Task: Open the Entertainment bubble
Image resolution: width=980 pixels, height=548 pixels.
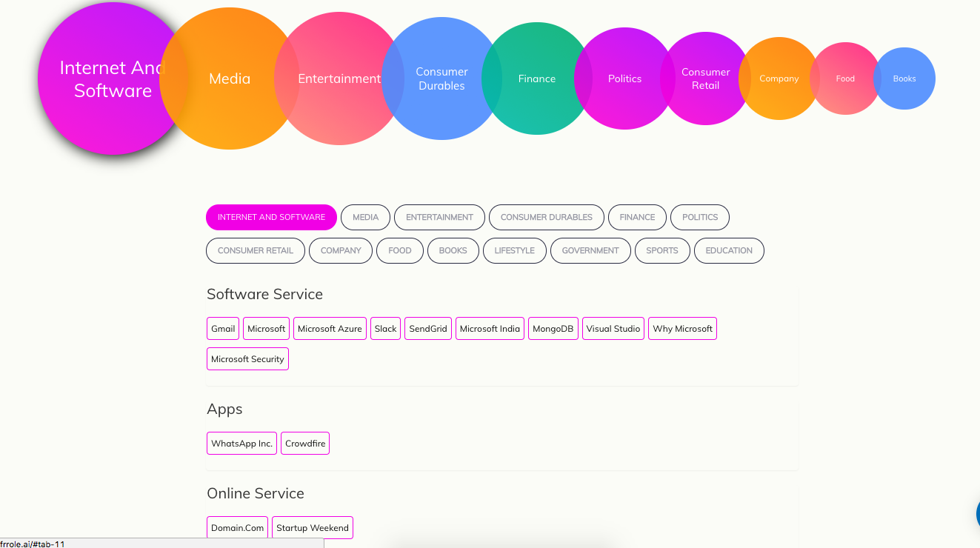Action: 339,78
